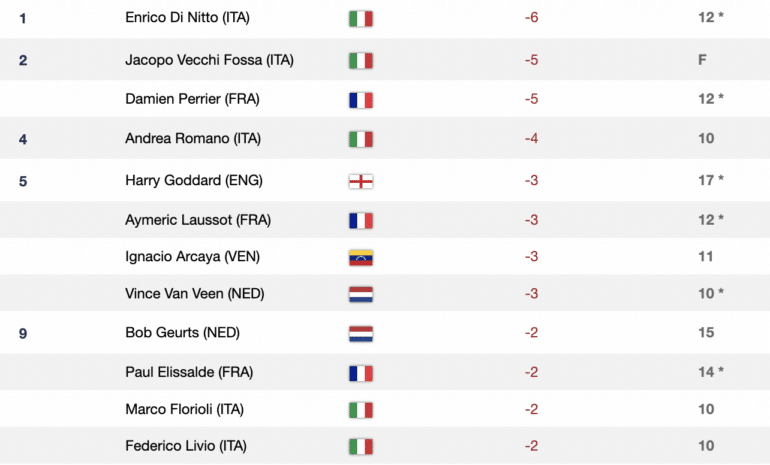
Task: Click the -4 score in Andrea Romano's row
Action: pyautogui.click(x=532, y=139)
